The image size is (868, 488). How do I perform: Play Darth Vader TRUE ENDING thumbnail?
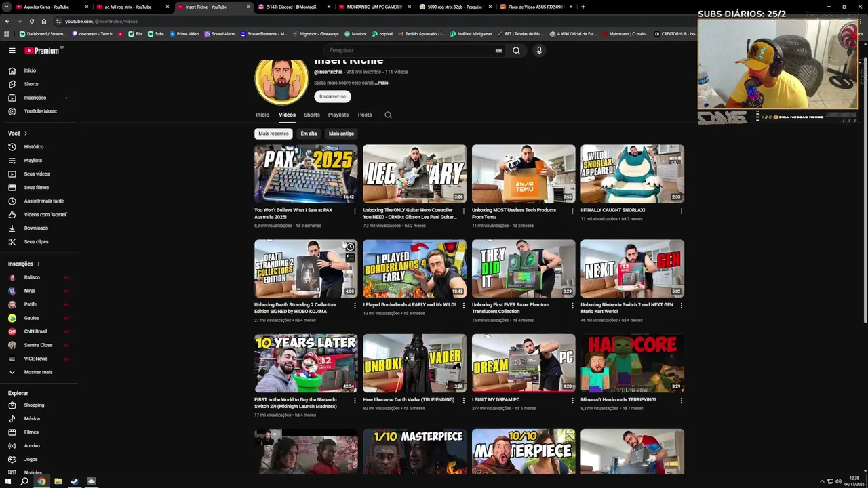coord(414,363)
